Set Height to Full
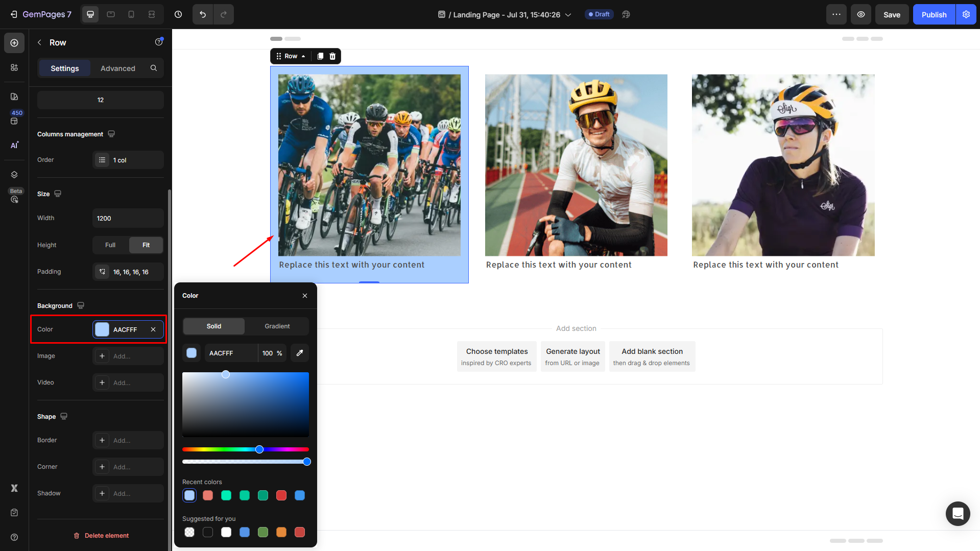Screen dimensions: 980x551 [110, 245]
